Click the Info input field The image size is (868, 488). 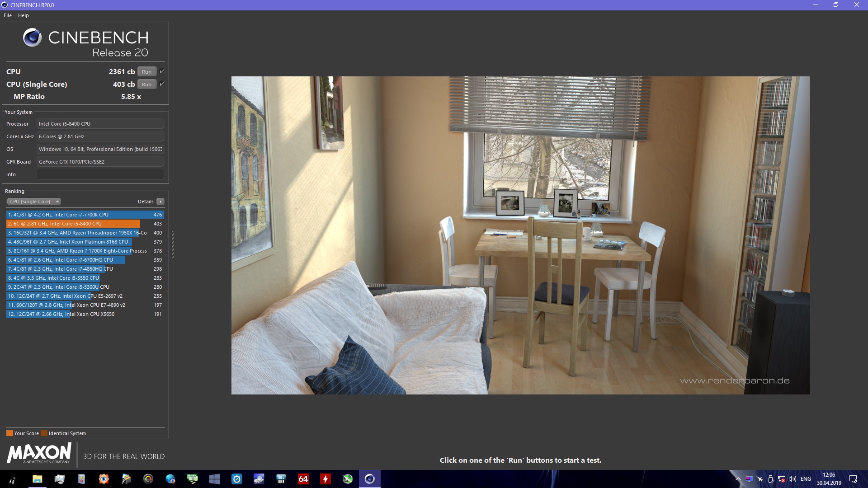[x=100, y=174]
